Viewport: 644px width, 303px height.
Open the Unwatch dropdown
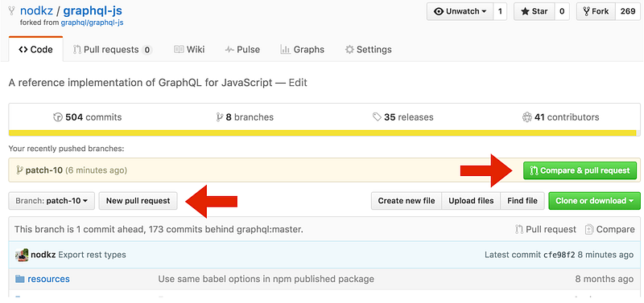coord(460,11)
